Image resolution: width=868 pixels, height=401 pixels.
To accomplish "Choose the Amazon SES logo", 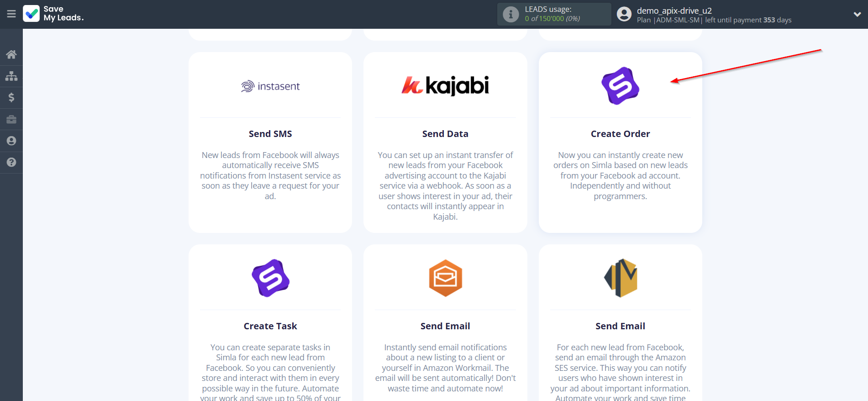I will 620,278.
